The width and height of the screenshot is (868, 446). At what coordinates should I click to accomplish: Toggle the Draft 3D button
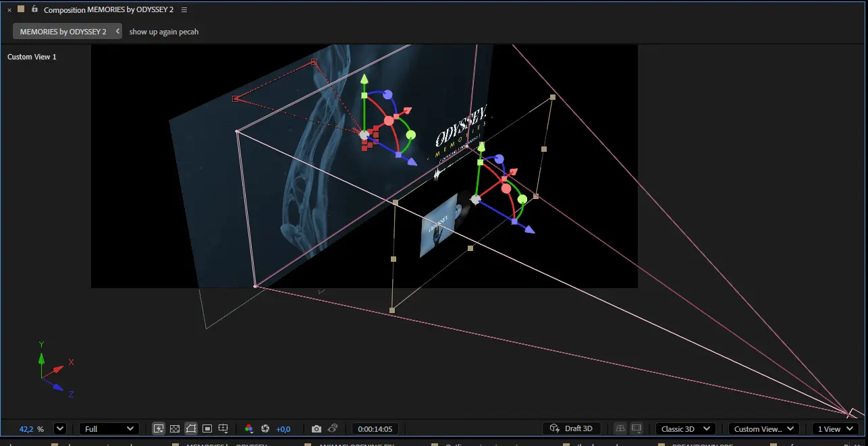pos(572,428)
